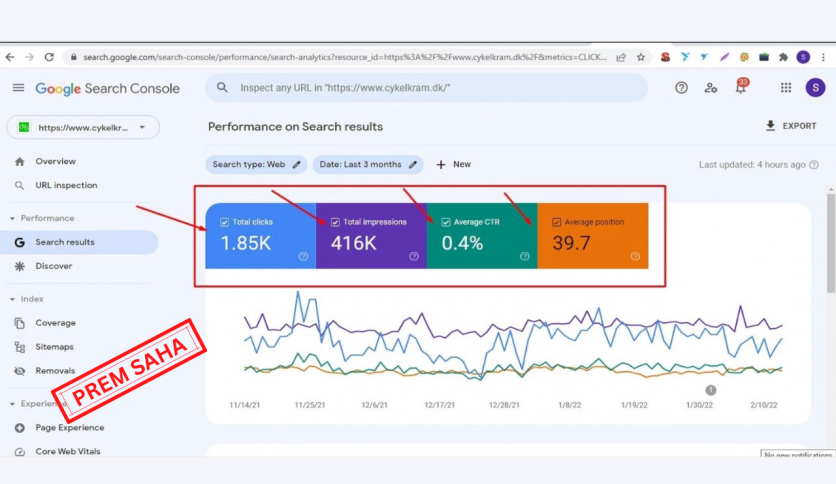
Task: Add a New filter
Action: tap(454, 165)
